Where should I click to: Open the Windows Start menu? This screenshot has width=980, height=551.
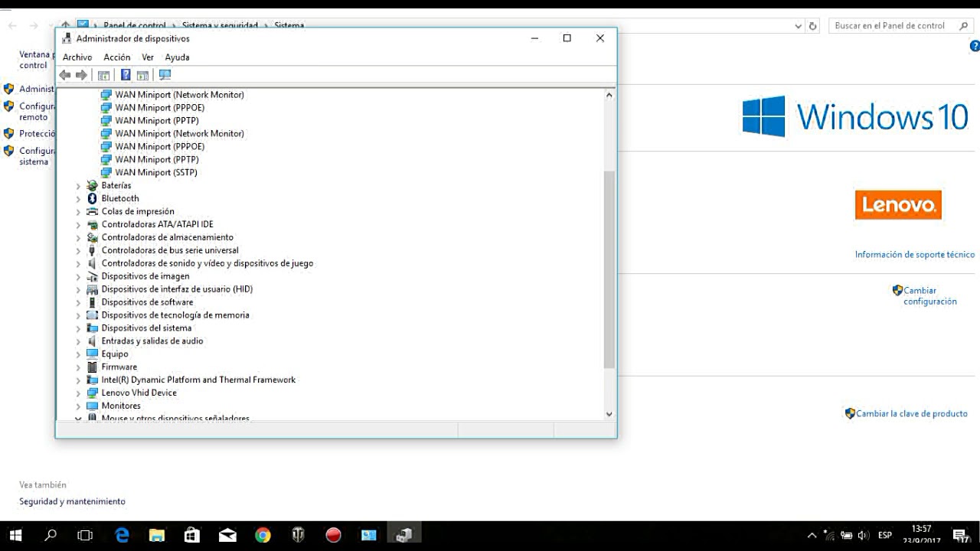(x=15, y=536)
